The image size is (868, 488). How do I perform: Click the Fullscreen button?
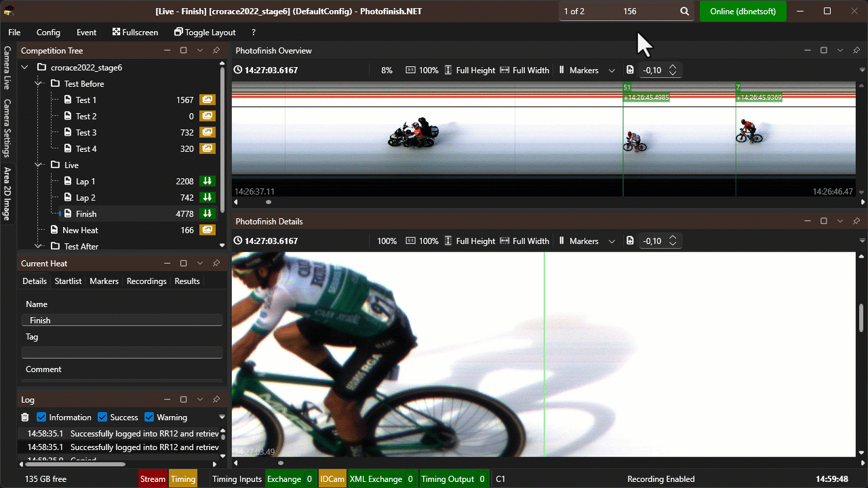click(x=136, y=32)
